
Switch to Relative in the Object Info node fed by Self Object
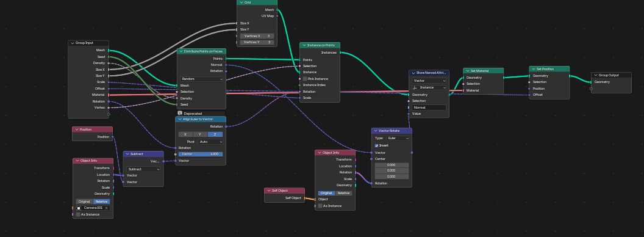[x=343, y=193]
